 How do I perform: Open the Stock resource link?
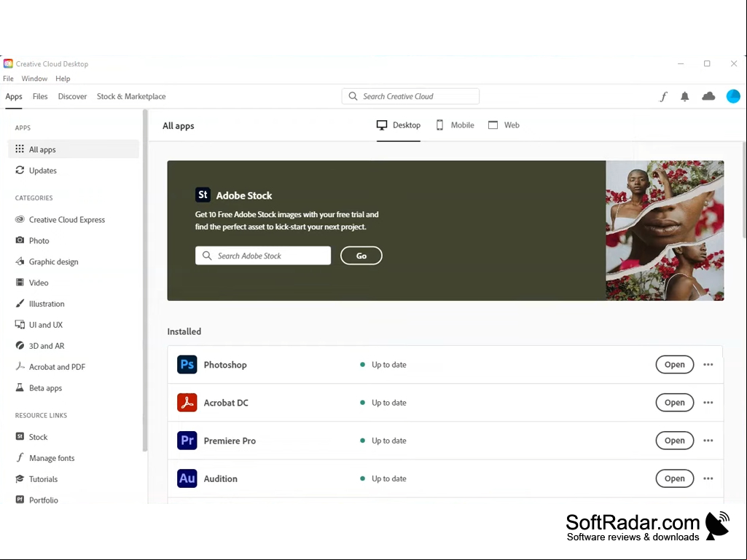click(74, 437)
